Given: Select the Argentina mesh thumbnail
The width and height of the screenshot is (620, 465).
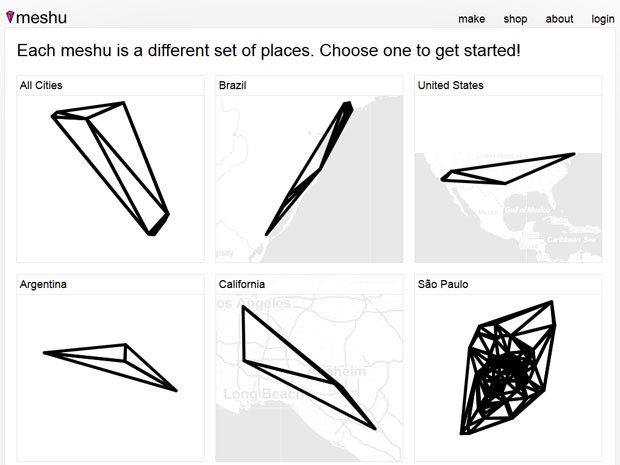Looking at the screenshot, I should pos(110,376).
